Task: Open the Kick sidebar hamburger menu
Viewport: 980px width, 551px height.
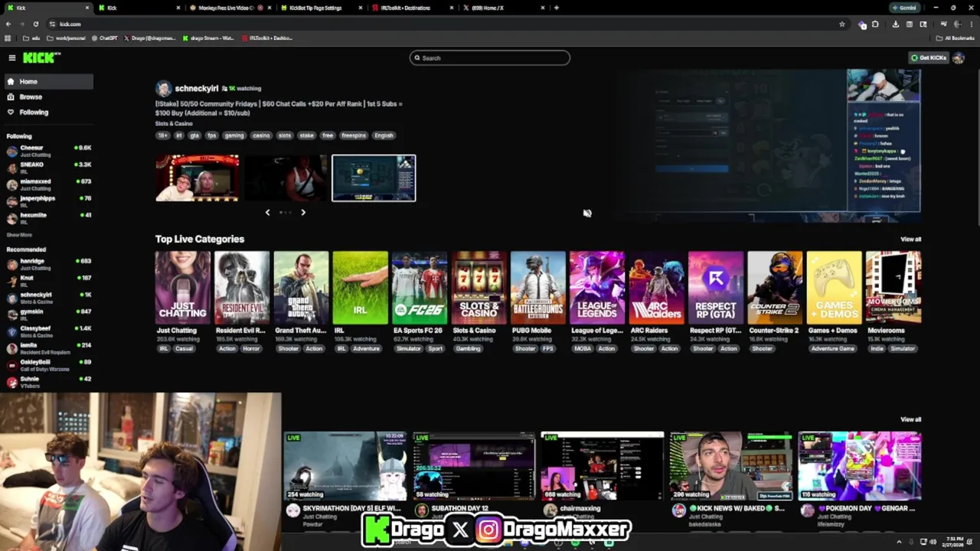Action: coord(11,57)
